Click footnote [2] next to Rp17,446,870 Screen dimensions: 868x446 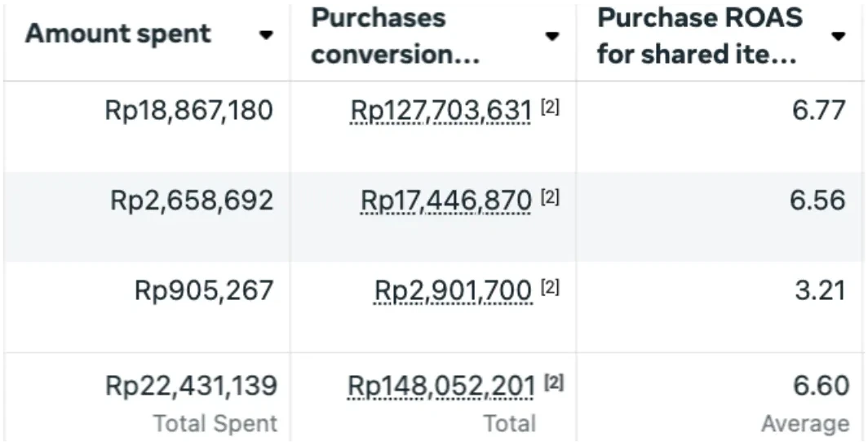[x=550, y=198]
